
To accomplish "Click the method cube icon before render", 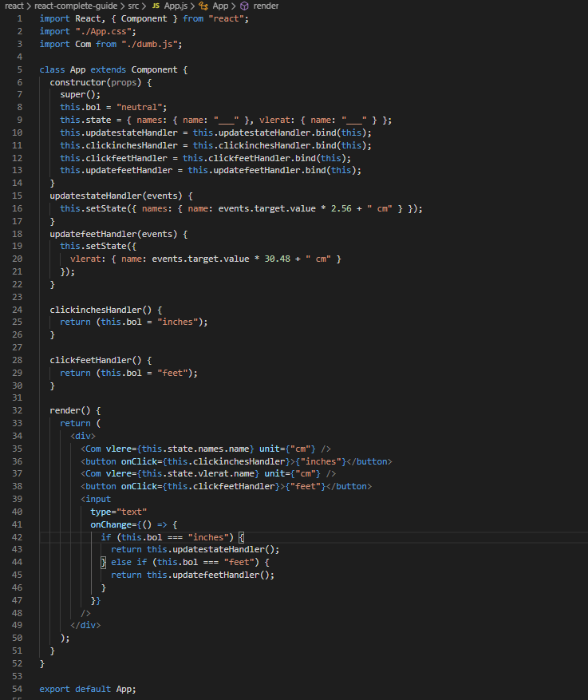I will pyautogui.click(x=244, y=6).
